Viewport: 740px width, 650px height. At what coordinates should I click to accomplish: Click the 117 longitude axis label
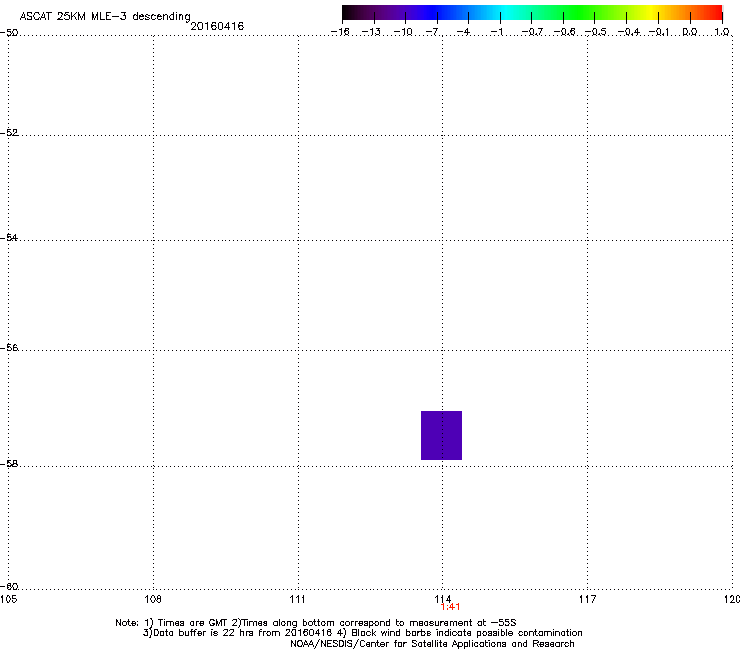(x=587, y=599)
